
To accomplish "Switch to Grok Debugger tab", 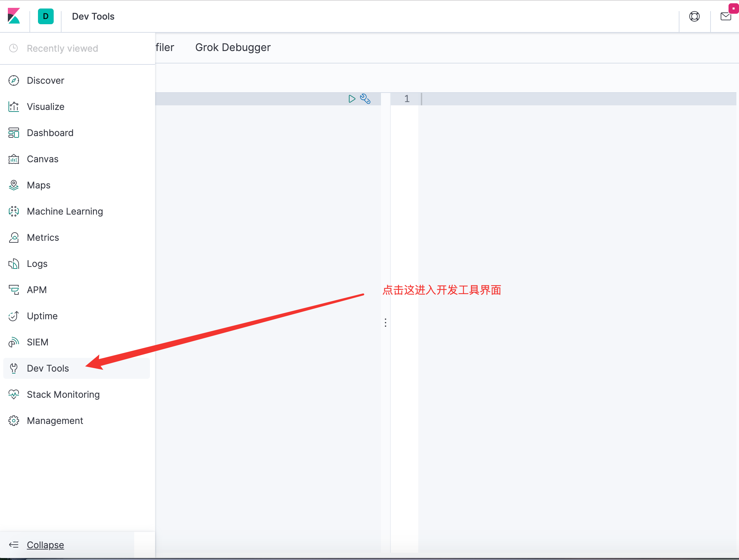I will (x=233, y=47).
